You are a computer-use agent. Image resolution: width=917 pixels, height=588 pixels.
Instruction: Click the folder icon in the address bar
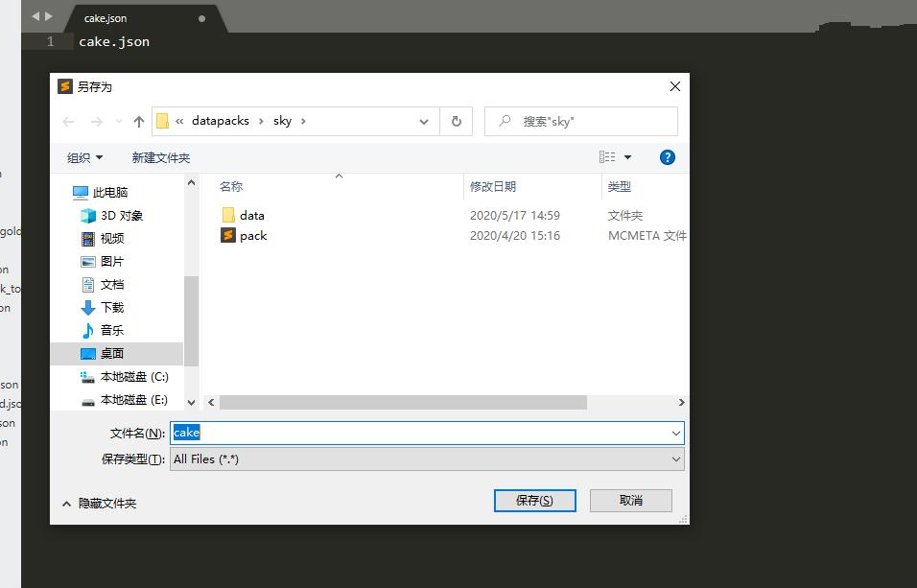pyautogui.click(x=162, y=121)
